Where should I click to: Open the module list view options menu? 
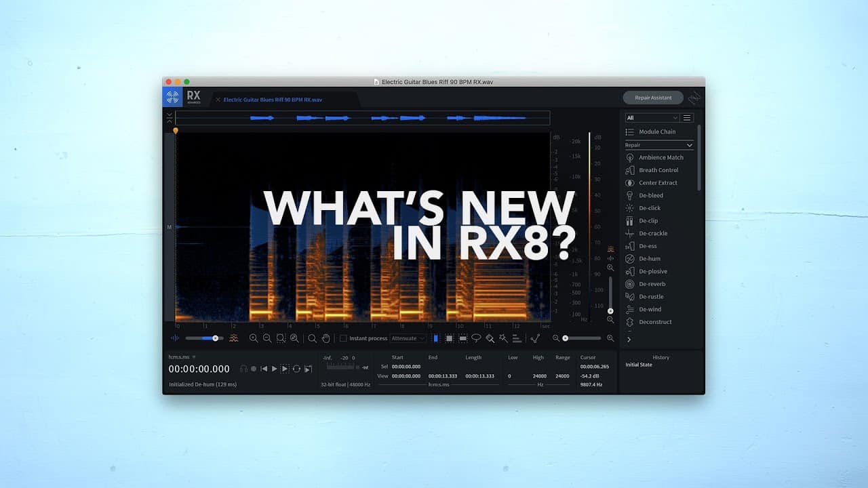pyautogui.click(x=687, y=118)
